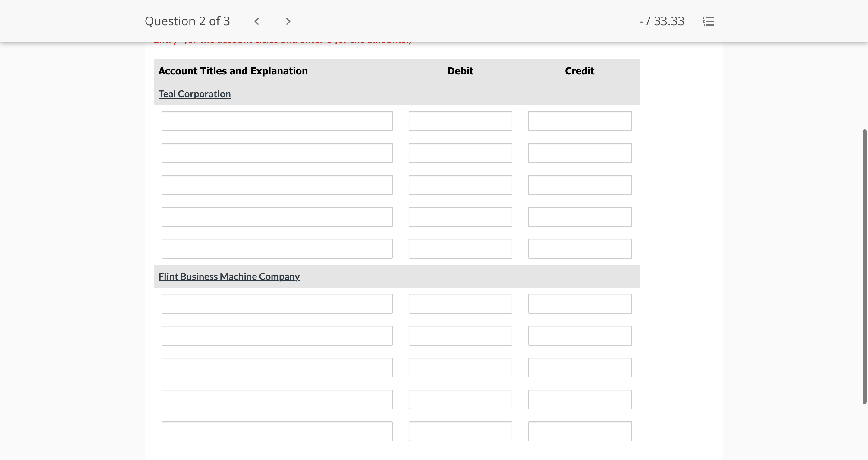
Task: Select second Teal Corporation account title field
Action: (277, 153)
